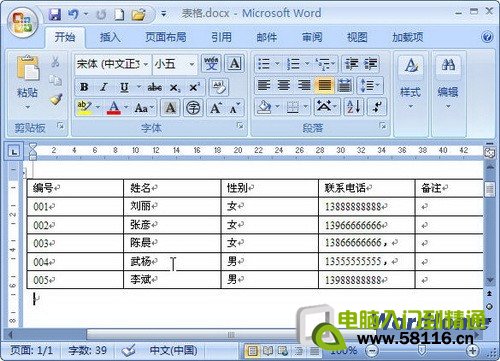
Task: Expand the multilevel list dropdown
Action: click(333, 63)
